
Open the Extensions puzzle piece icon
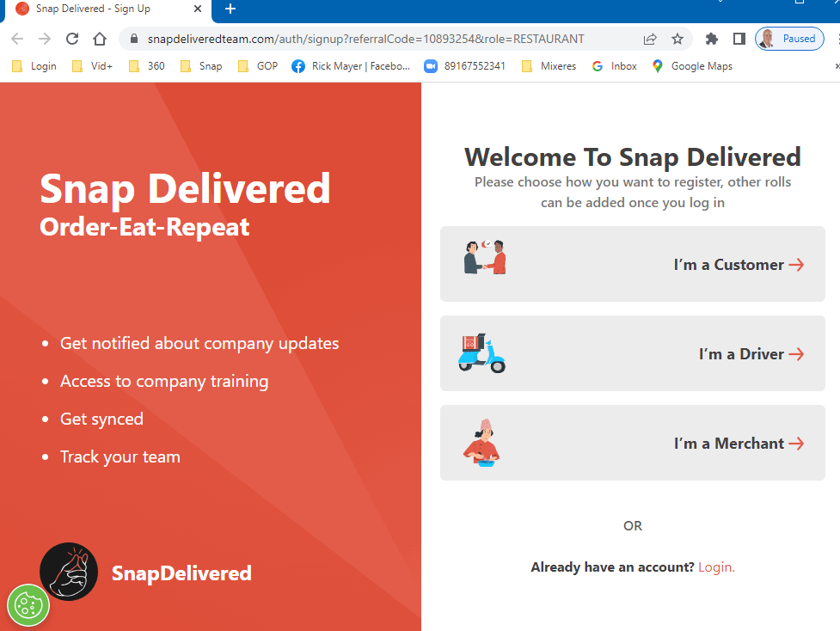711,39
